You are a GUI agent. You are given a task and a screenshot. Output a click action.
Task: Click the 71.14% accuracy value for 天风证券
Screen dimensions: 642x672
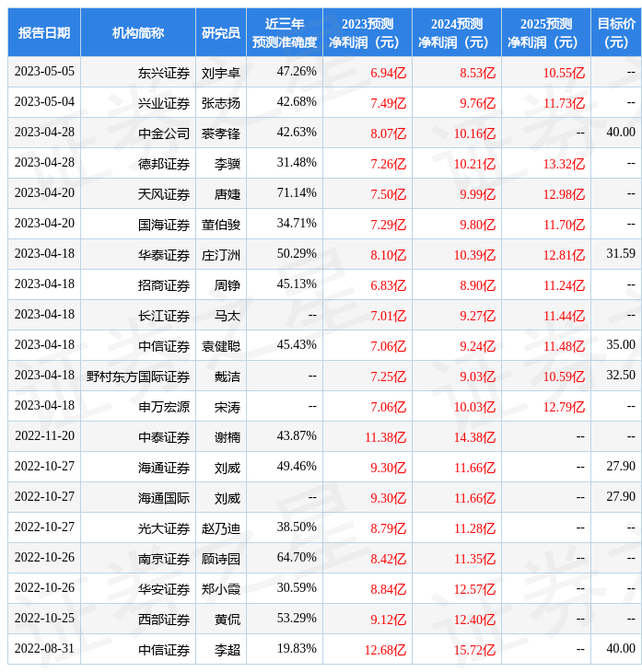(x=297, y=193)
